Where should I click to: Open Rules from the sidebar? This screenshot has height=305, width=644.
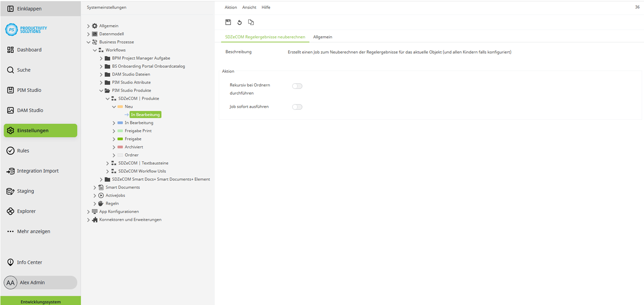22,150
